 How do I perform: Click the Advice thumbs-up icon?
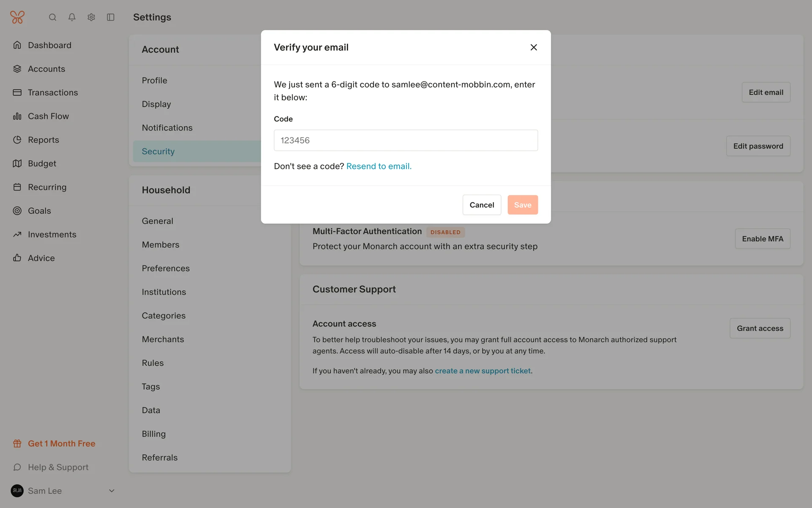(17, 258)
